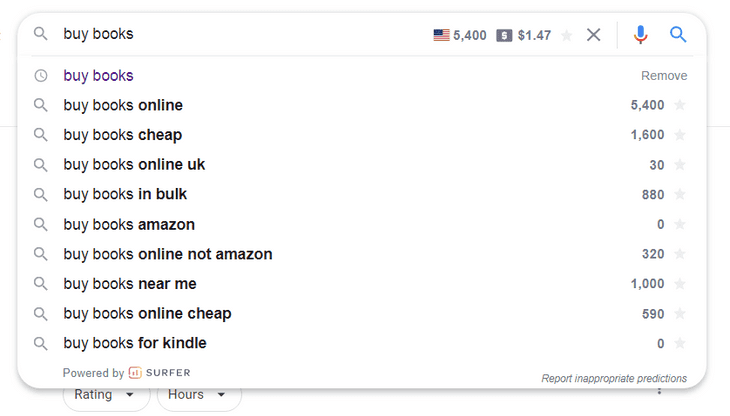This screenshot has width=730, height=416.
Task: Click the blue search magnifier icon
Action: tap(678, 35)
